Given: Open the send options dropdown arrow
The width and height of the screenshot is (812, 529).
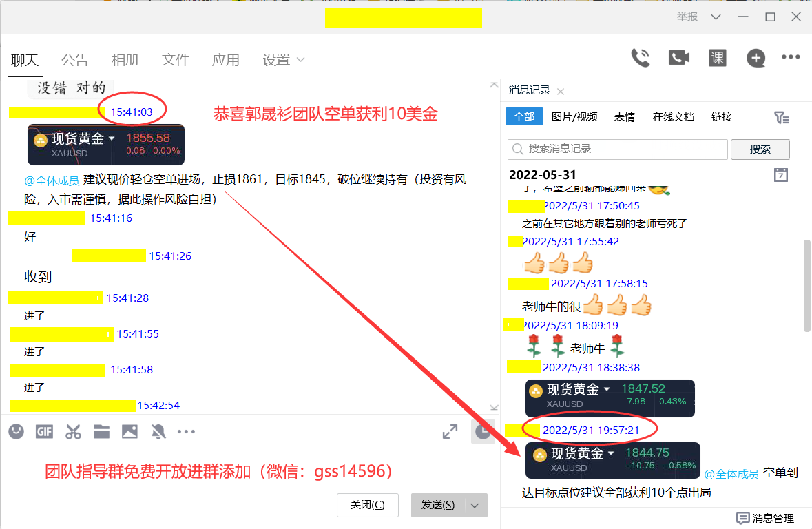Looking at the screenshot, I should point(475,505).
